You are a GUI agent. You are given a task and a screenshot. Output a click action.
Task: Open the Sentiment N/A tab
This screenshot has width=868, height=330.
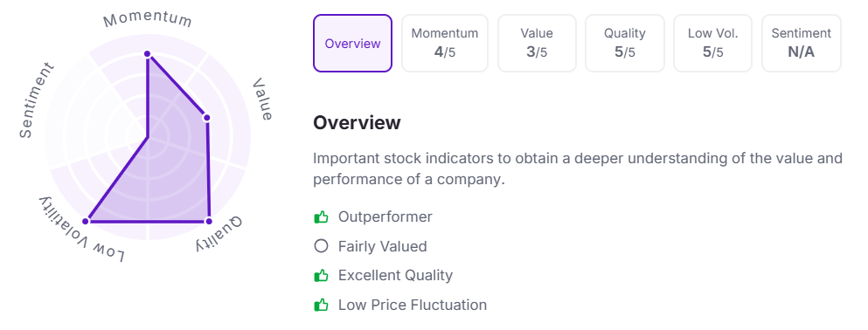point(802,43)
